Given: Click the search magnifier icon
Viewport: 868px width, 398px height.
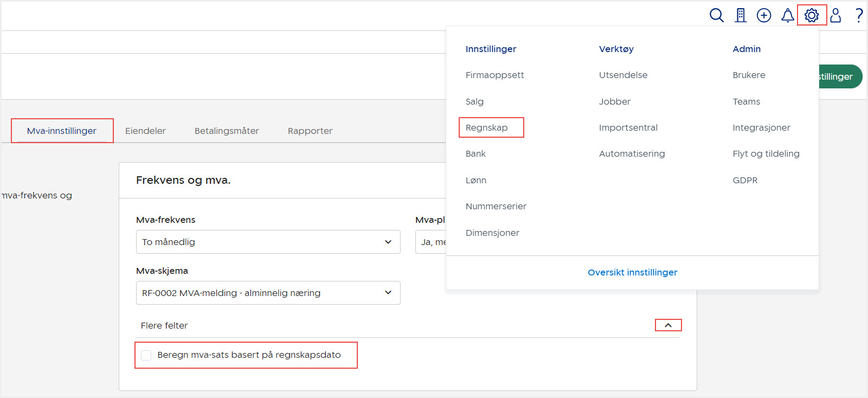Looking at the screenshot, I should point(716,15).
